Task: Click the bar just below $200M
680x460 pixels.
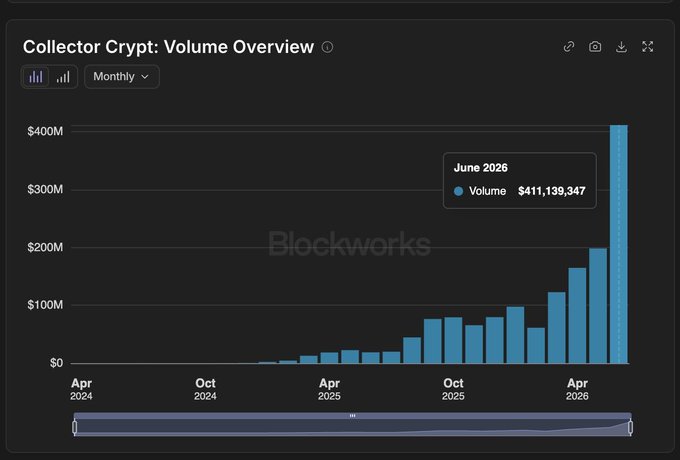Action: click(x=598, y=306)
